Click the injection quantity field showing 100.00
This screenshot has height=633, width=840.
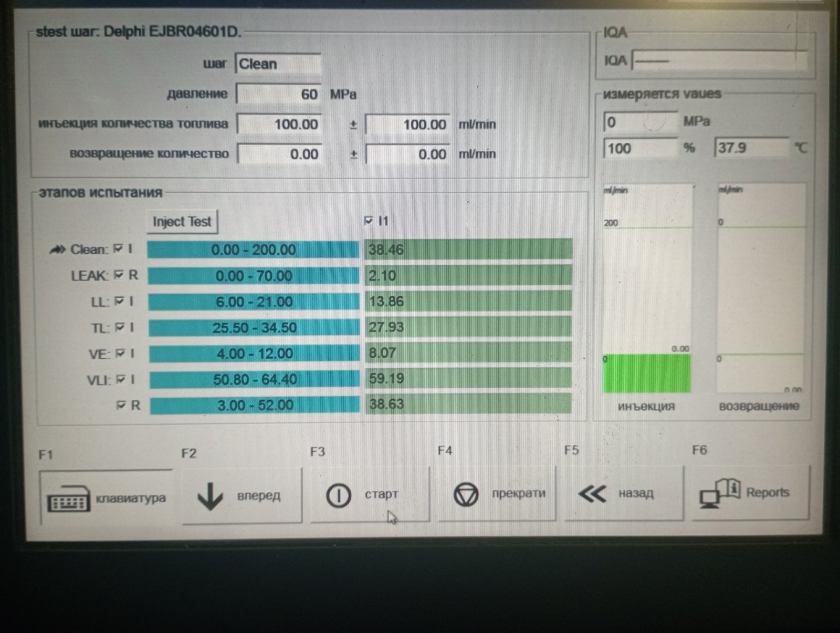click(x=279, y=124)
